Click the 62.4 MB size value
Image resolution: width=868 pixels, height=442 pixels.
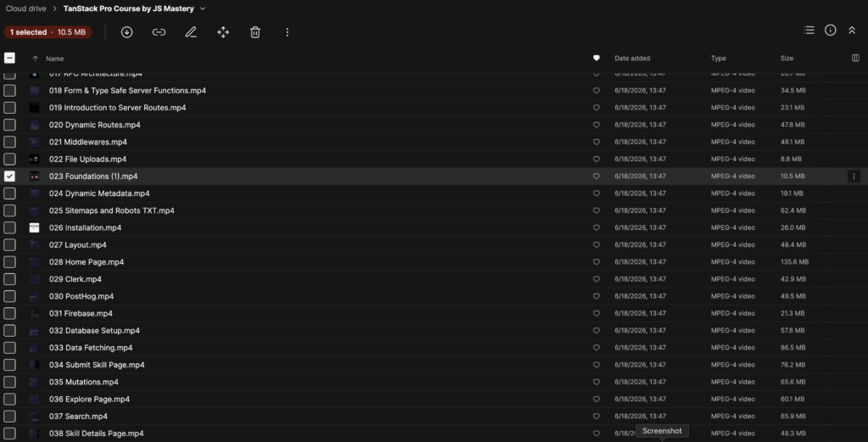793,210
